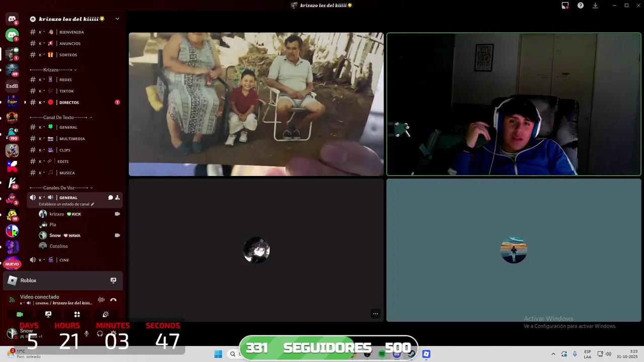This screenshot has width=644, height=362.
Task: Open the EsdB server in server list
Action: click(12, 86)
